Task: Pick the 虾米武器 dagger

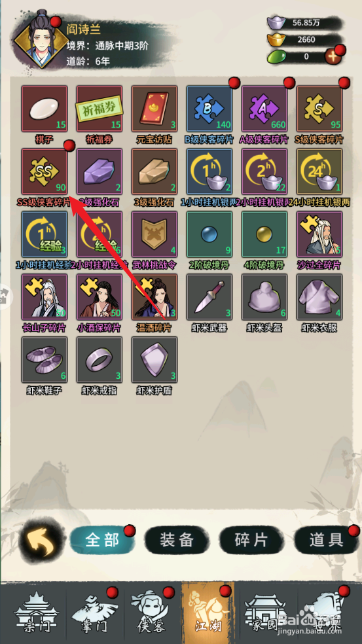Action: [x=209, y=297]
